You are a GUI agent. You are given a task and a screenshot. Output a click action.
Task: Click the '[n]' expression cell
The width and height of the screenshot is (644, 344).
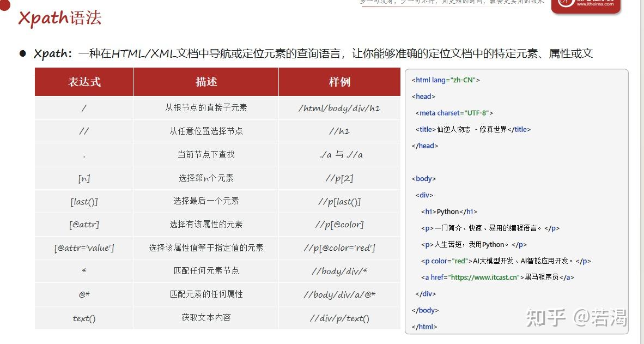[84, 178]
